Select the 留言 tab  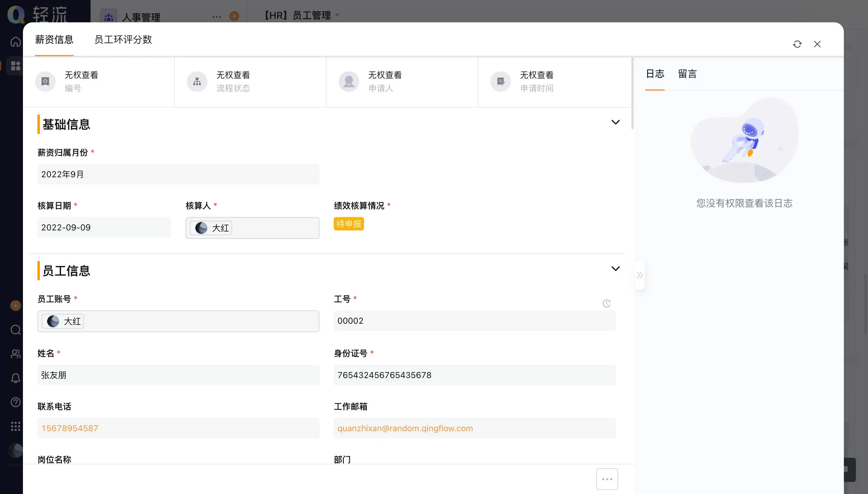click(687, 74)
